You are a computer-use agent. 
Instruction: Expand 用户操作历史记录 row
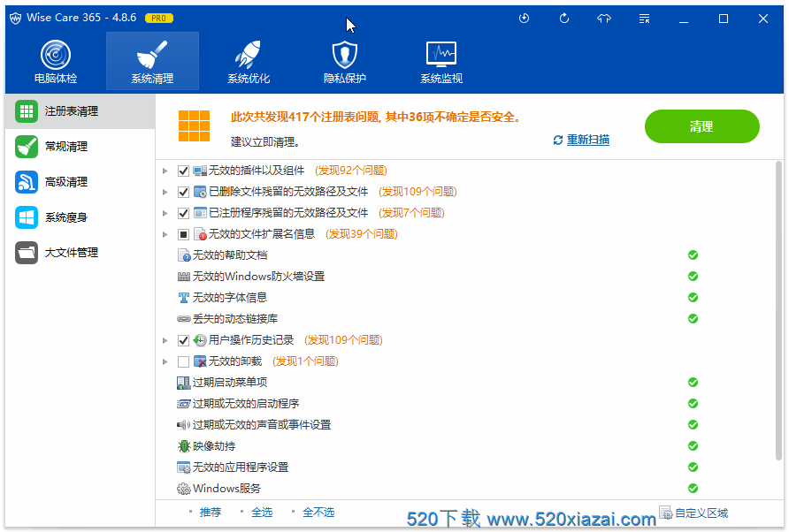165,340
